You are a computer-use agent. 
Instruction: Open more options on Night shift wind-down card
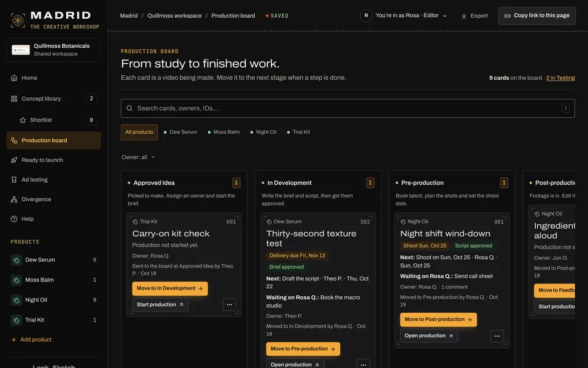point(497,336)
